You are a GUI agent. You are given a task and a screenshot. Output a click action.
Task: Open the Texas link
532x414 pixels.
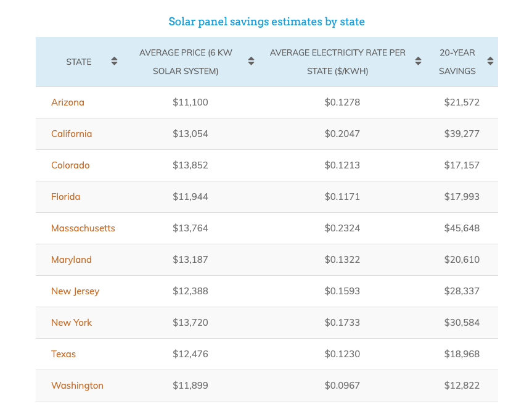point(63,354)
